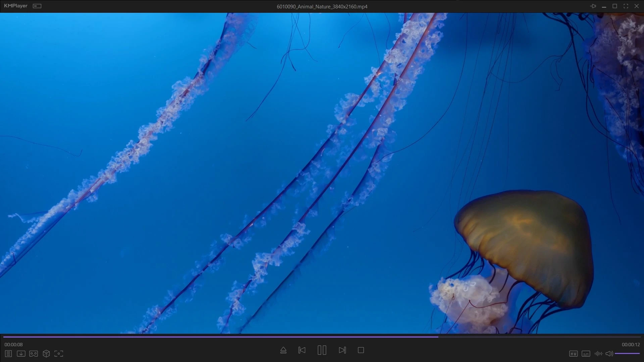
Task: Click the screen capture frame icon
Action: tap(59, 354)
